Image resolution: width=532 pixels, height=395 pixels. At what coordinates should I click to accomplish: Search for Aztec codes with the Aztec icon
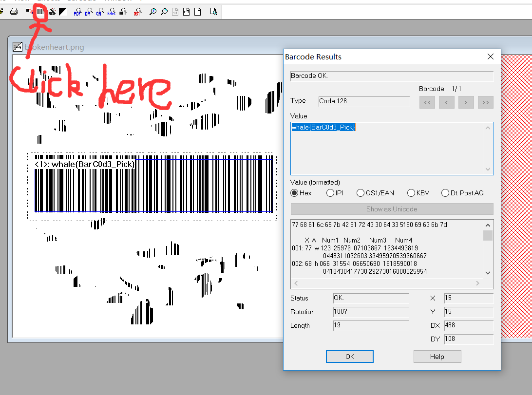click(x=111, y=12)
